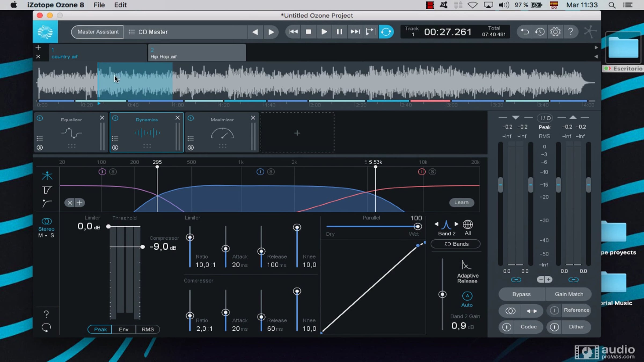Click the Adaptive Release icon
The width and height of the screenshot is (644, 362).
(x=466, y=265)
